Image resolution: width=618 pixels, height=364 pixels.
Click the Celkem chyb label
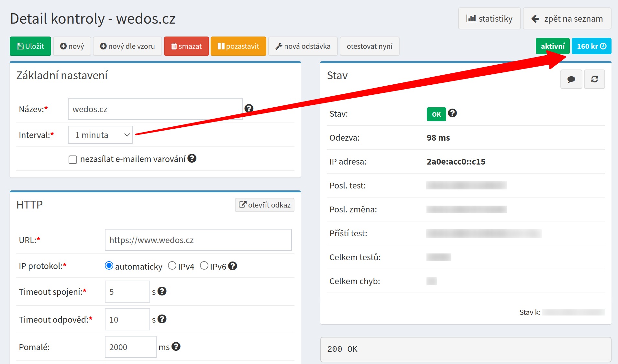pyautogui.click(x=355, y=281)
